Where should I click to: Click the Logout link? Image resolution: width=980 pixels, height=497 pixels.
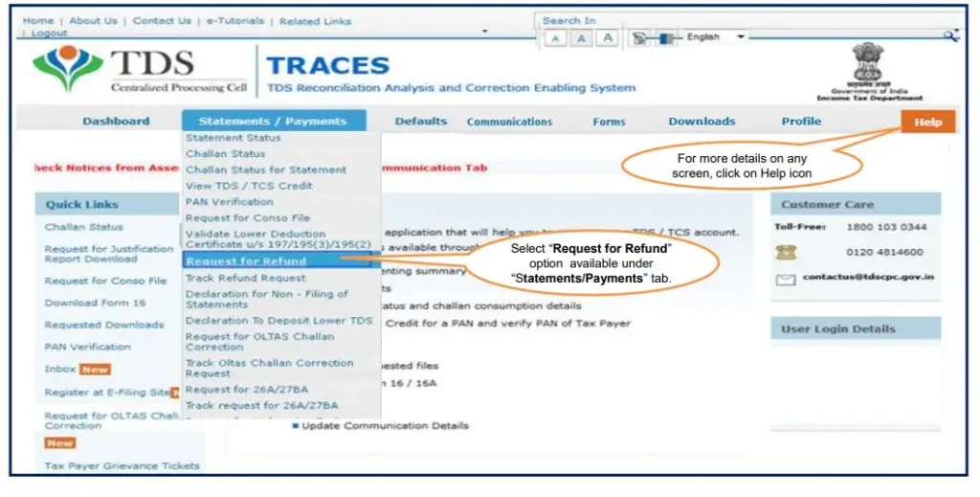(49, 34)
